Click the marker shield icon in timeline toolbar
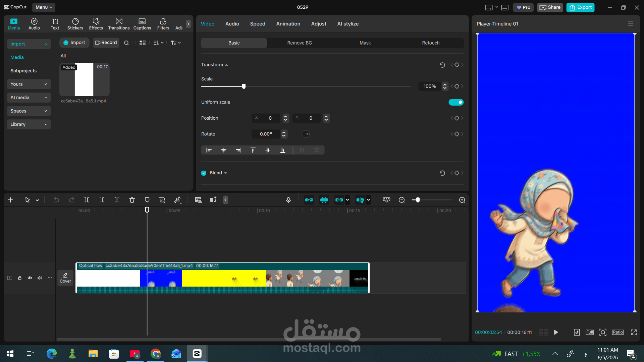The width and height of the screenshot is (644, 362). click(x=147, y=200)
